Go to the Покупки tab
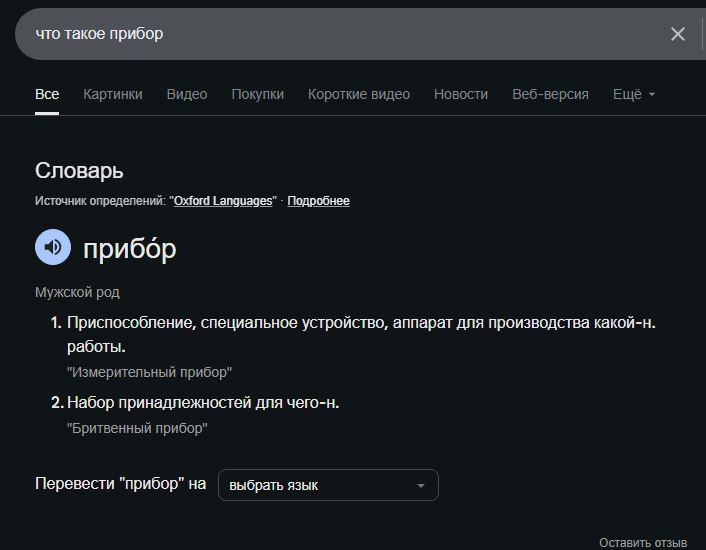The image size is (706, 550). (x=258, y=94)
